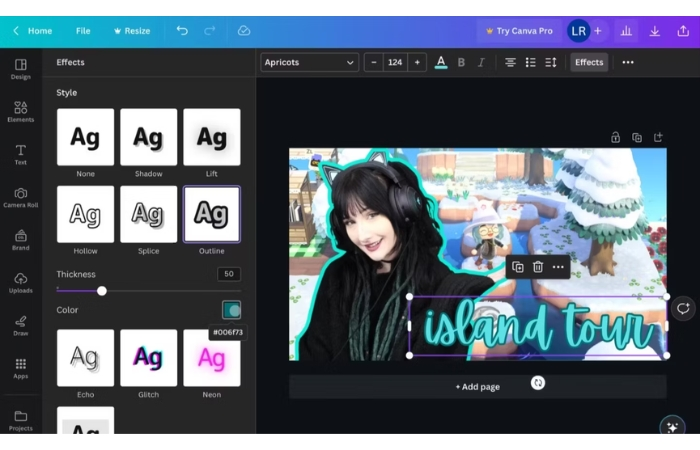Select the Hollow text style
The width and height of the screenshot is (700, 450).
[85, 214]
